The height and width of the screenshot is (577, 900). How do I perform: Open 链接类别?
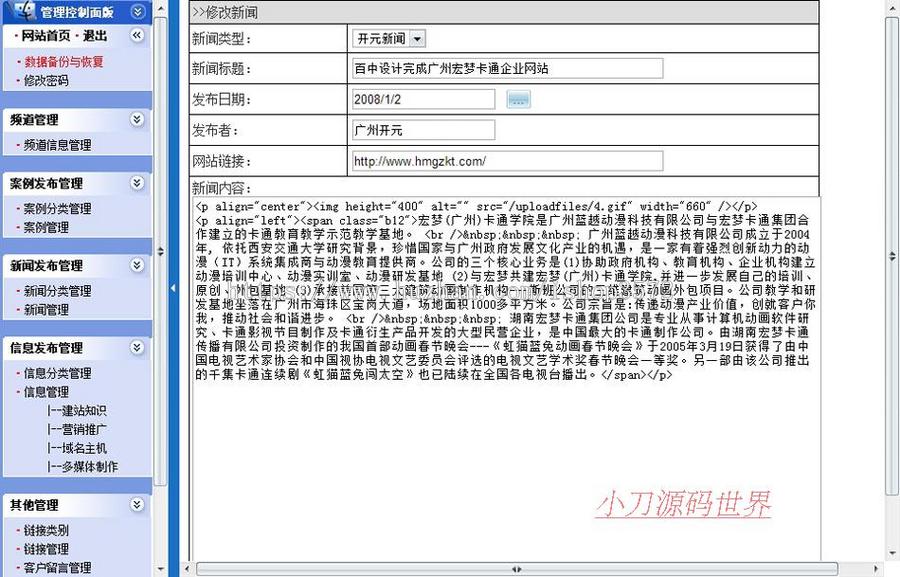(x=46, y=530)
